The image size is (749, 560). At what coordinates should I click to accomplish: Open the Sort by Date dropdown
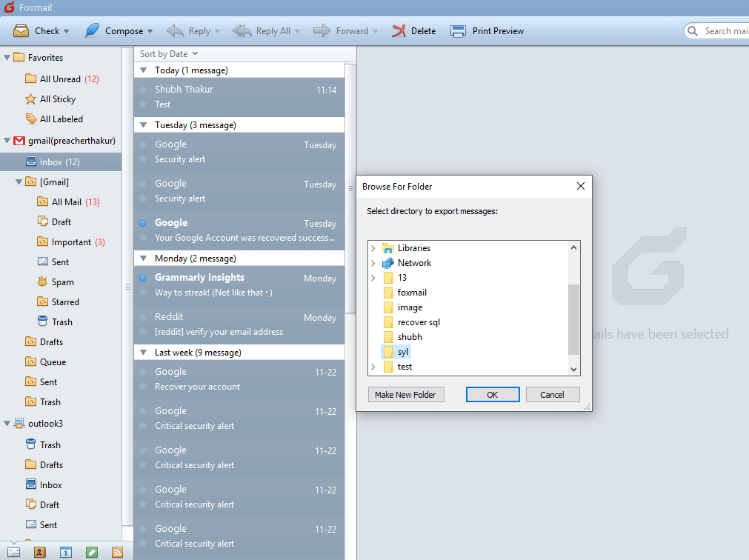point(169,54)
